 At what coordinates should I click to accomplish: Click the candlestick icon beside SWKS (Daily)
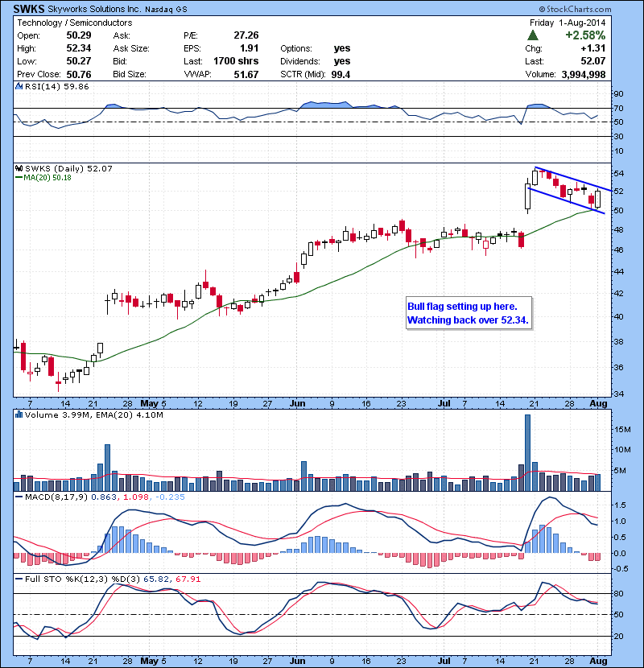tap(19, 169)
